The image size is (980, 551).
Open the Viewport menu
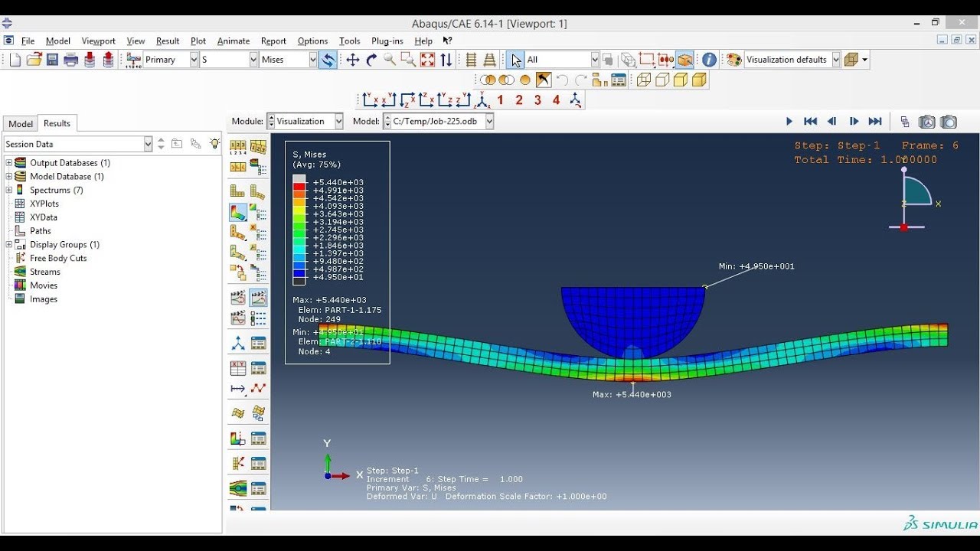point(98,41)
